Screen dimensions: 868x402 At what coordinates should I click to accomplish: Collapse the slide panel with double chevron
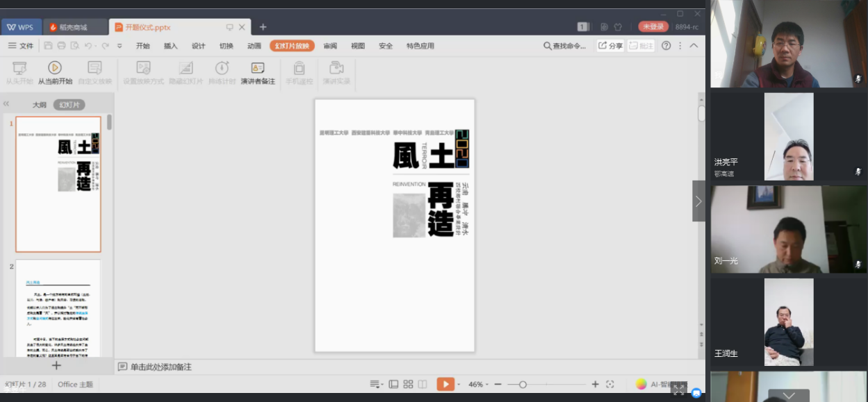click(6, 104)
